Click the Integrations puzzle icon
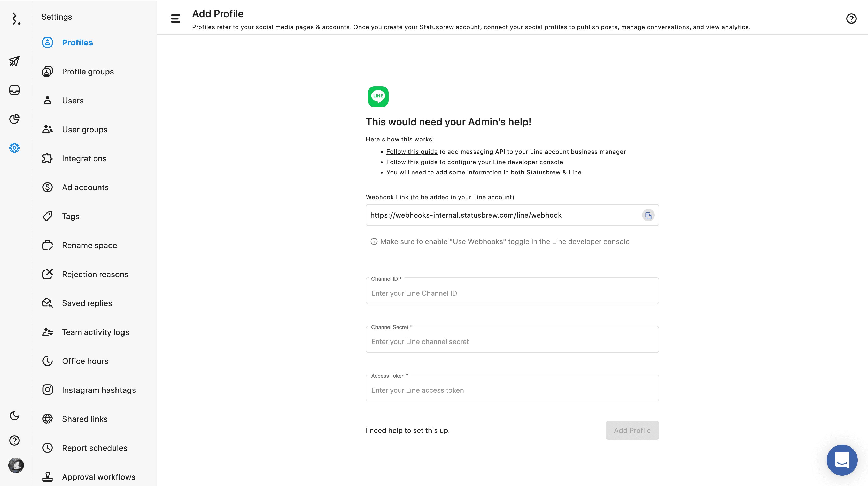Screen dimensions: 868x486 (48, 158)
